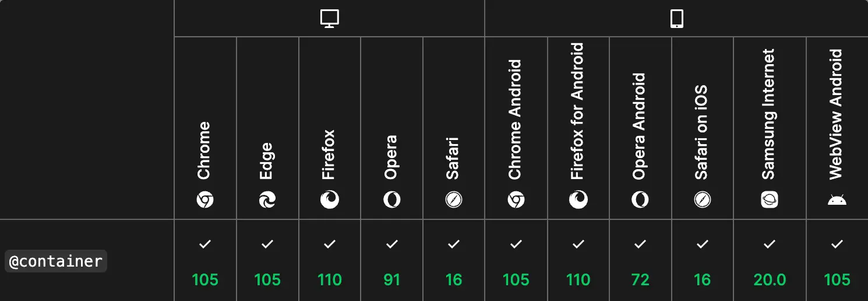The image size is (868, 301).
Task: Click the Firefox for Android column label
Action: click(x=577, y=111)
